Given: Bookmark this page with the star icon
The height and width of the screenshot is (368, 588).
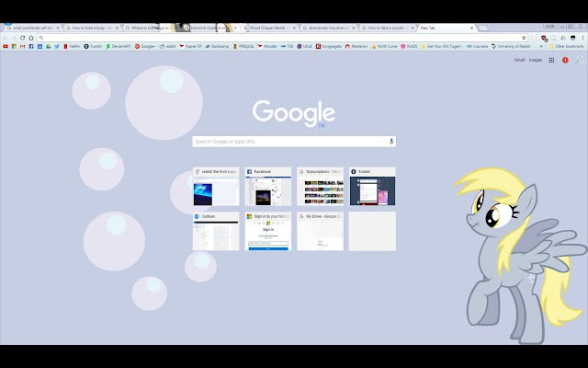Looking at the screenshot, I should (524, 38).
